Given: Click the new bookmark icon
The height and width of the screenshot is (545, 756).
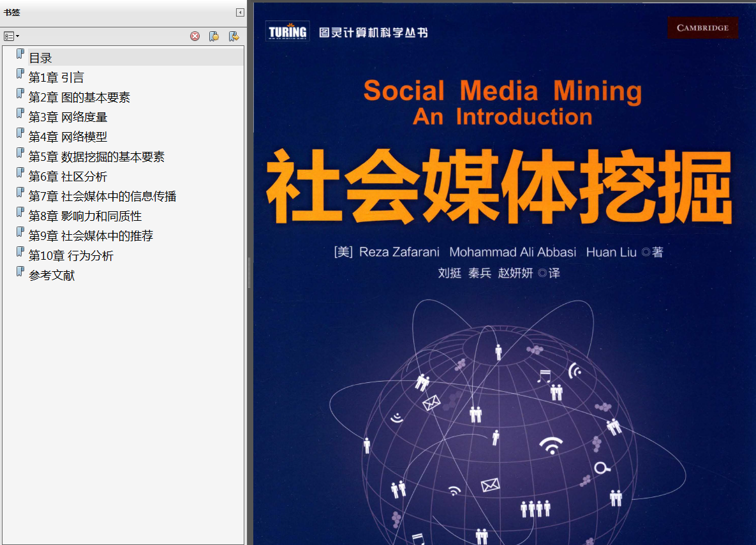Looking at the screenshot, I should pyautogui.click(x=214, y=36).
